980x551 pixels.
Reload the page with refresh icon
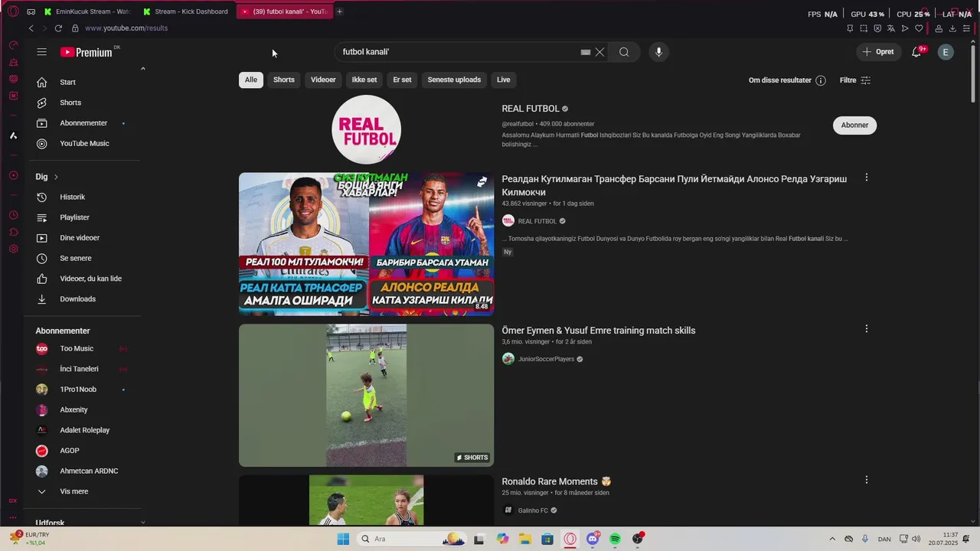coord(58,28)
